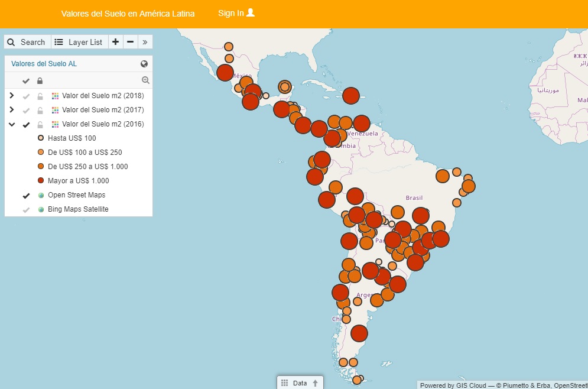Expand the Valor del Suelo m2 (2017) legend
Image resolution: width=588 pixels, height=389 pixels.
tap(11, 110)
